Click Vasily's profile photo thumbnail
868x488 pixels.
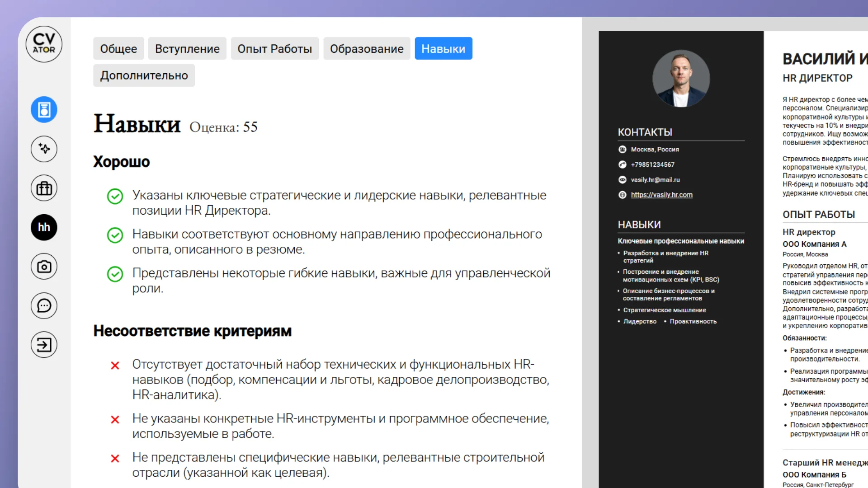tap(681, 78)
